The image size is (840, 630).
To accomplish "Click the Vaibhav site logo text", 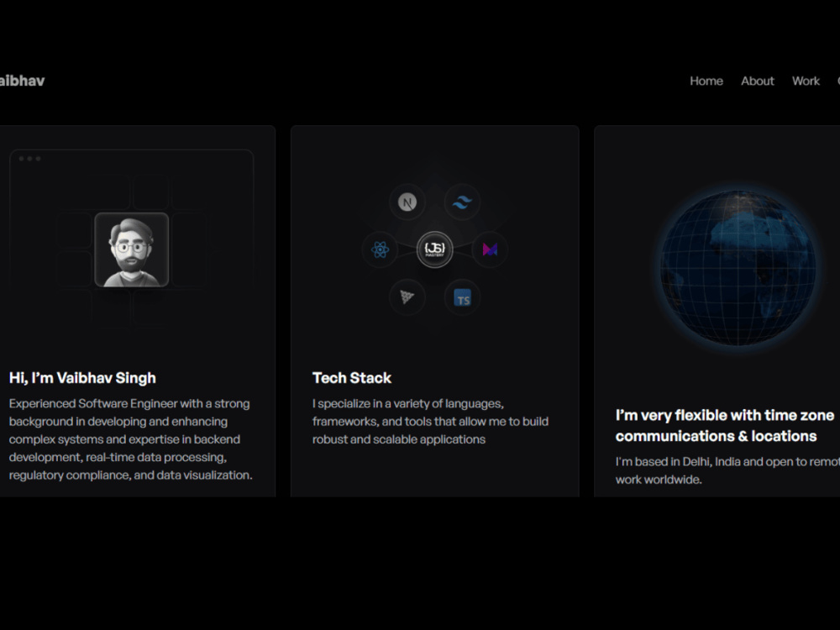I will (x=22, y=81).
